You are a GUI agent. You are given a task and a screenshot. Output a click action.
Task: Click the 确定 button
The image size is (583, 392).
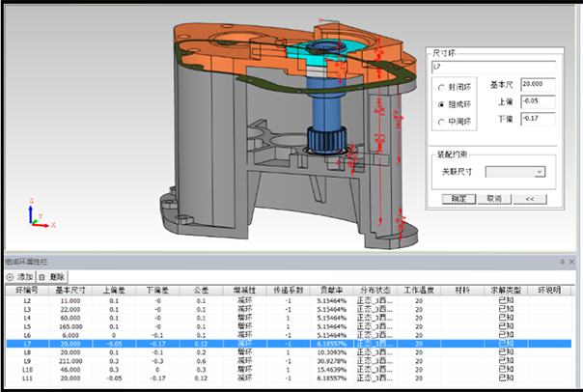pos(458,198)
